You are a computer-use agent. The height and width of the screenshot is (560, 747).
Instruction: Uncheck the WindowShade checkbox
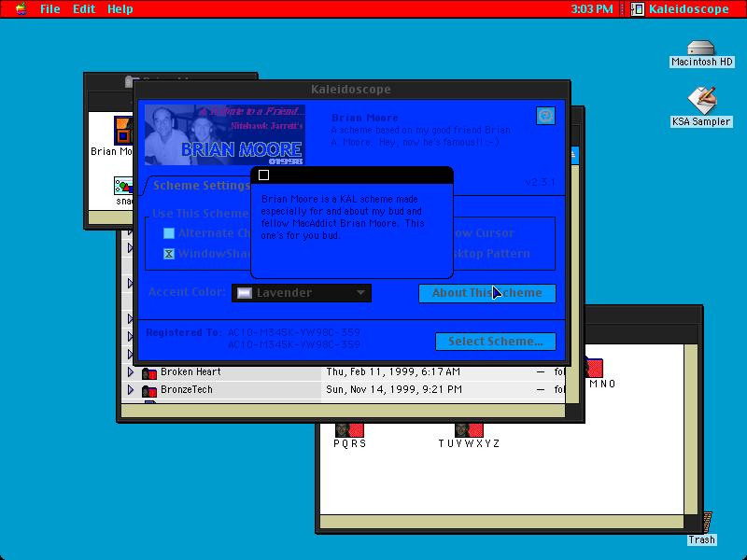coord(169,254)
